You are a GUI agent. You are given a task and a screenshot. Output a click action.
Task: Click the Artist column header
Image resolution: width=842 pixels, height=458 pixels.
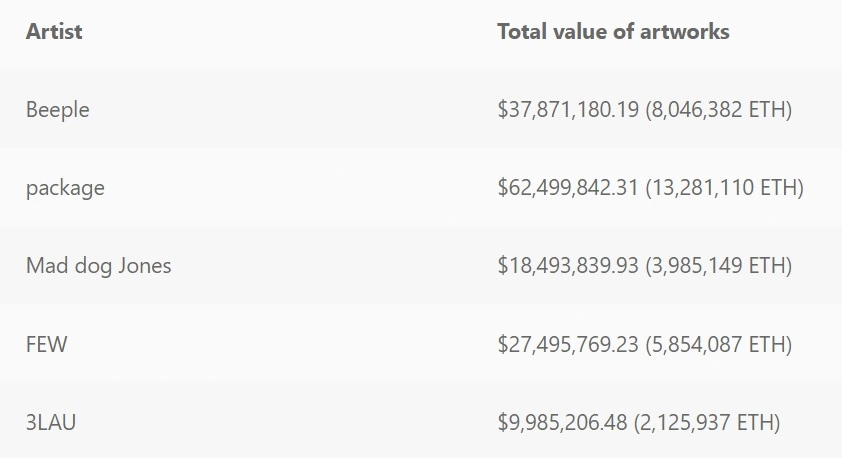[x=54, y=32]
